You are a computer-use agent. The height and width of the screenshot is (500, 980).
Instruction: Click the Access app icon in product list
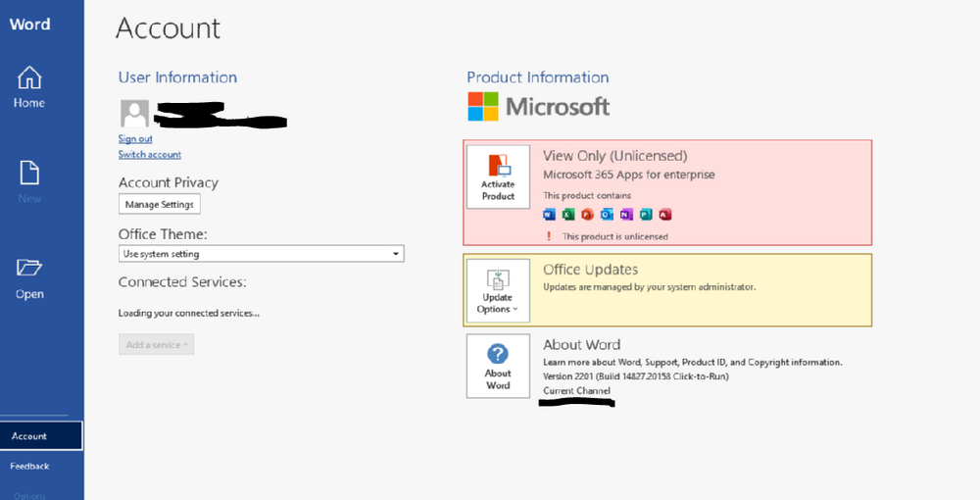click(665, 215)
